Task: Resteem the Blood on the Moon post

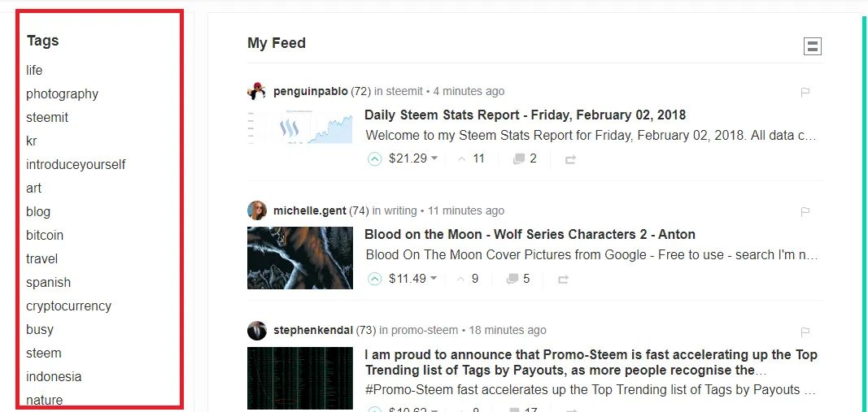Action: coord(563,280)
